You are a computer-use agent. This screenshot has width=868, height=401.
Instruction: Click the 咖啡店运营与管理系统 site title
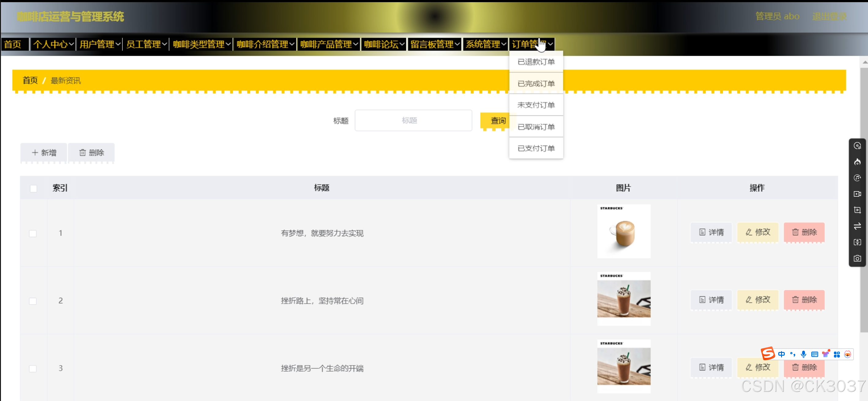(x=70, y=17)
